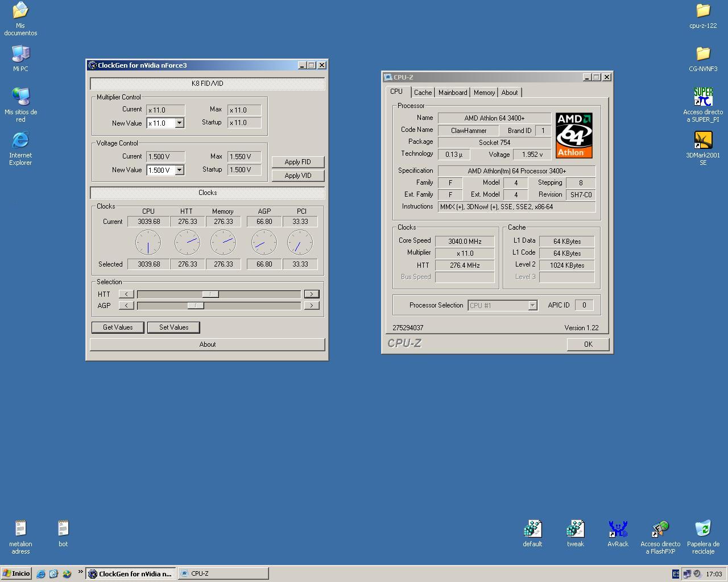Expand quick launch chevron in taskbar
Image resolution: width=728 pixels, height=582 pixels.
tap(80, 572)
